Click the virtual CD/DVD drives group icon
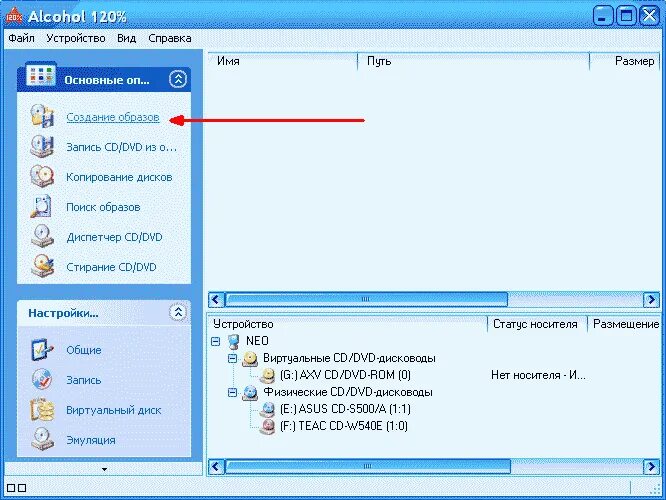666x500 pixels. pyautogui.click(x=250, y=359)
